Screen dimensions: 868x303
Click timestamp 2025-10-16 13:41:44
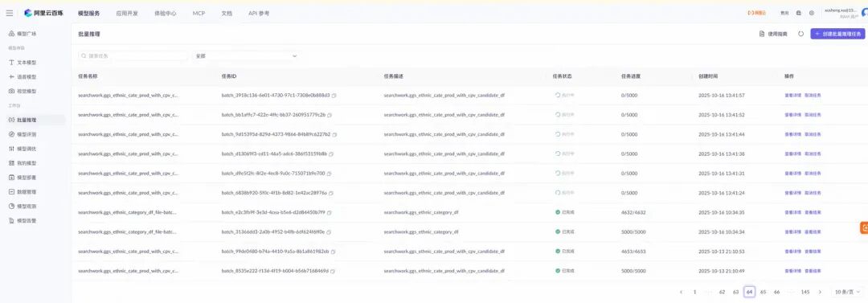tap(721, 134)
